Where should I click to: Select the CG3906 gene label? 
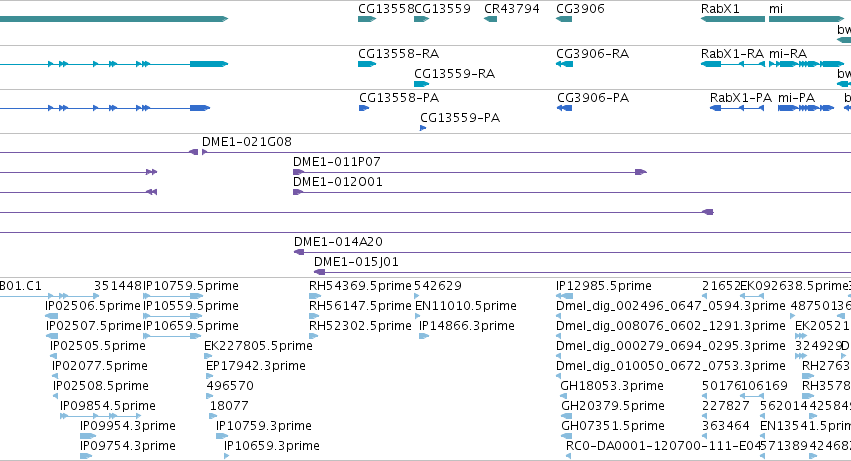pos(580,9)
